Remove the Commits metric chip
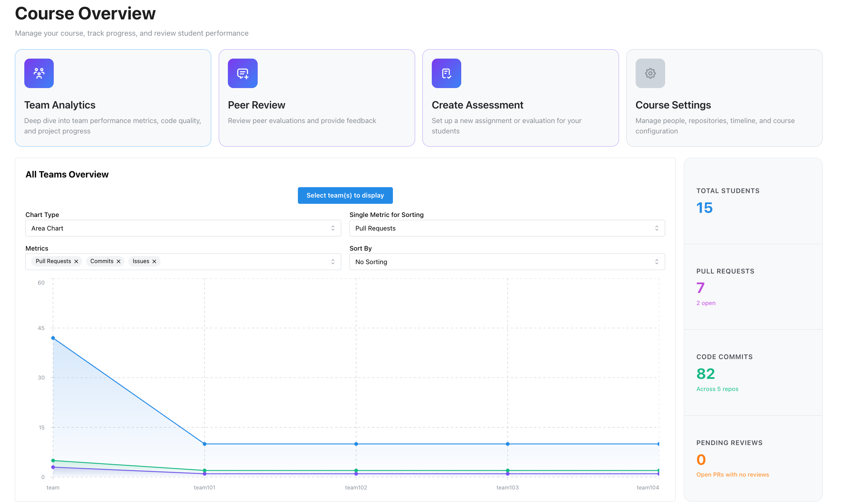The height and width of the screenshot is (504, 842). [119, 261]
